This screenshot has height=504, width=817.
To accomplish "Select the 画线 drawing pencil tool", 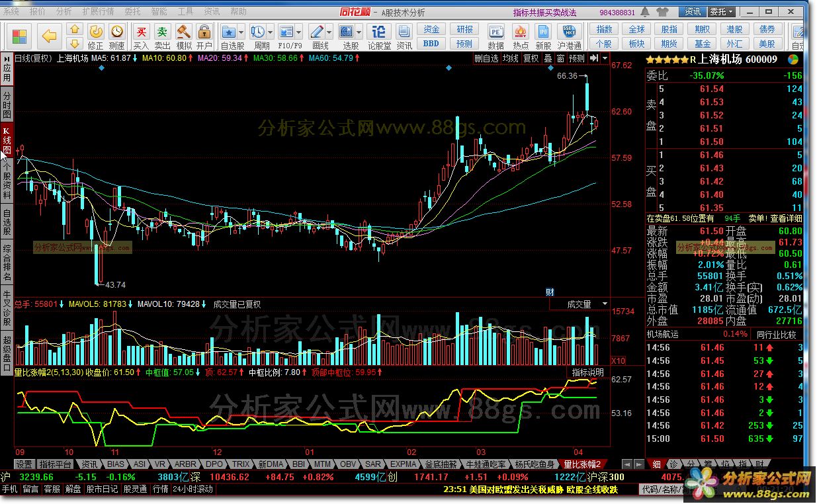I will tap(317, 32).
